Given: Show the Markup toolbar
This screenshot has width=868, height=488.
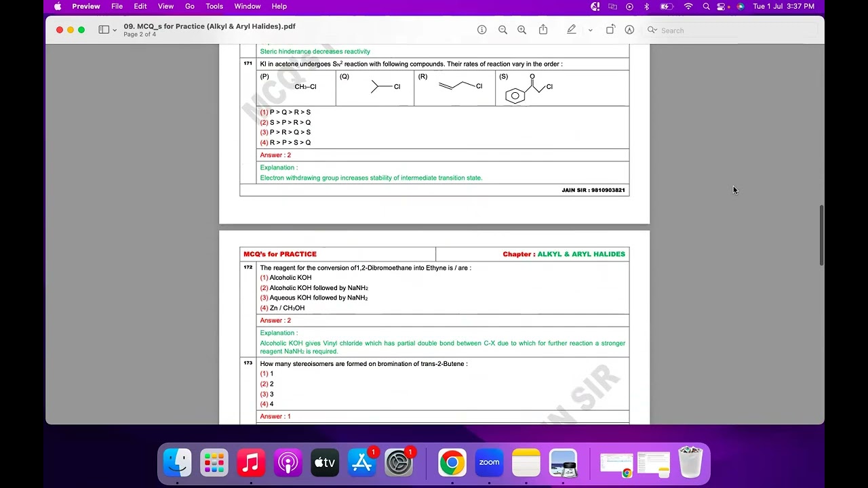Looking at the screenshot, I should tap(629, 30).
